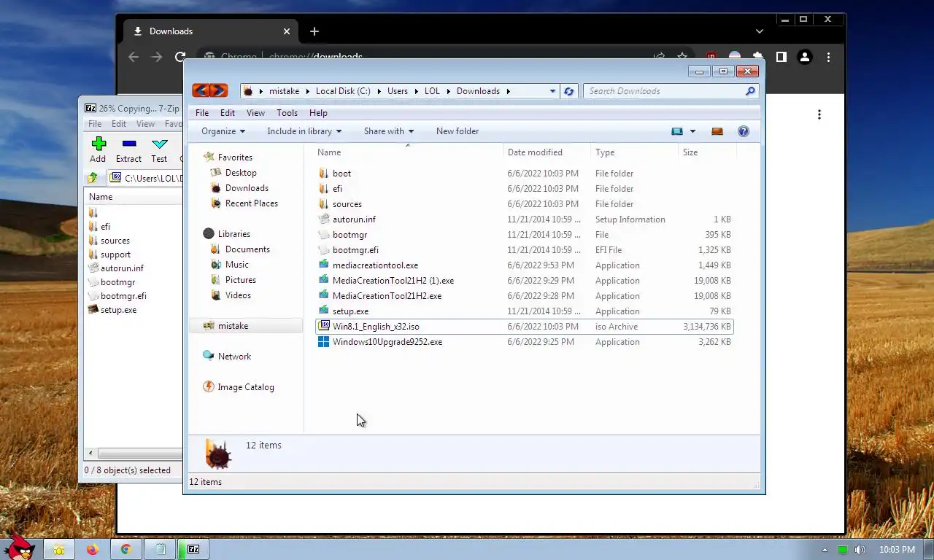Open the view options dropdown arrow

pos(692,131)
